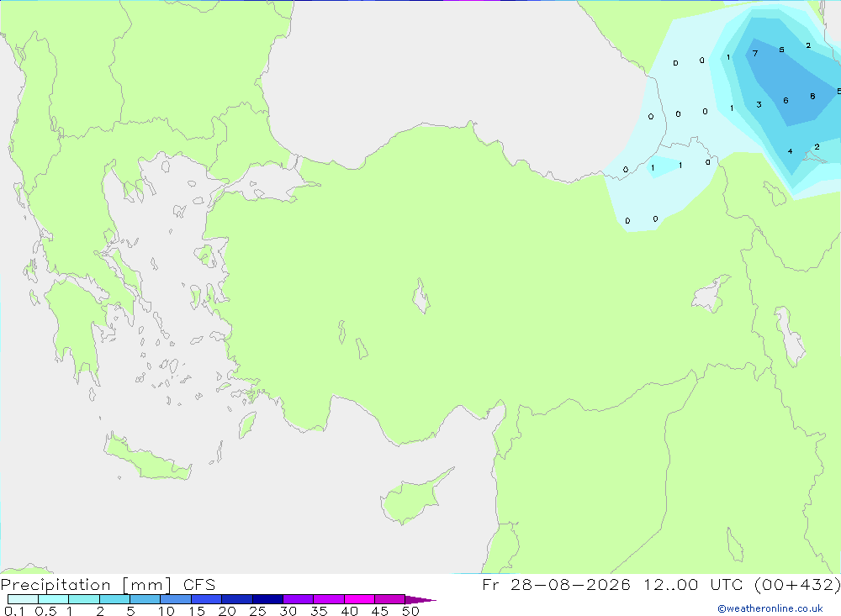Click the precipitation value '7' on the map
This screenshot has height=616, width=841.
tap(755, 53)
